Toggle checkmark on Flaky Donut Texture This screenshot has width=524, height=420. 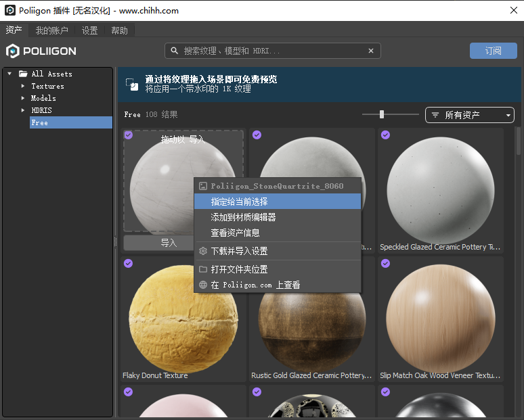128,263
